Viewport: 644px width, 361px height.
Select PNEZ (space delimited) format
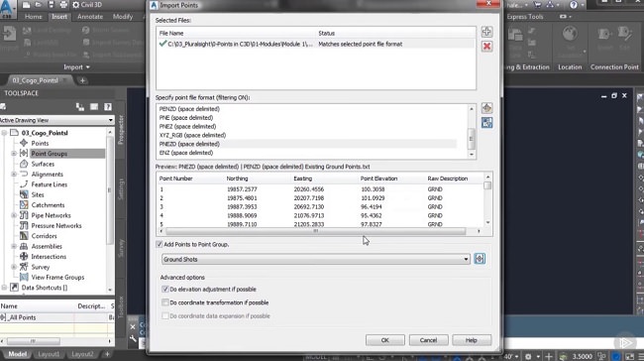pyautogui.click(x=187, y=126)
